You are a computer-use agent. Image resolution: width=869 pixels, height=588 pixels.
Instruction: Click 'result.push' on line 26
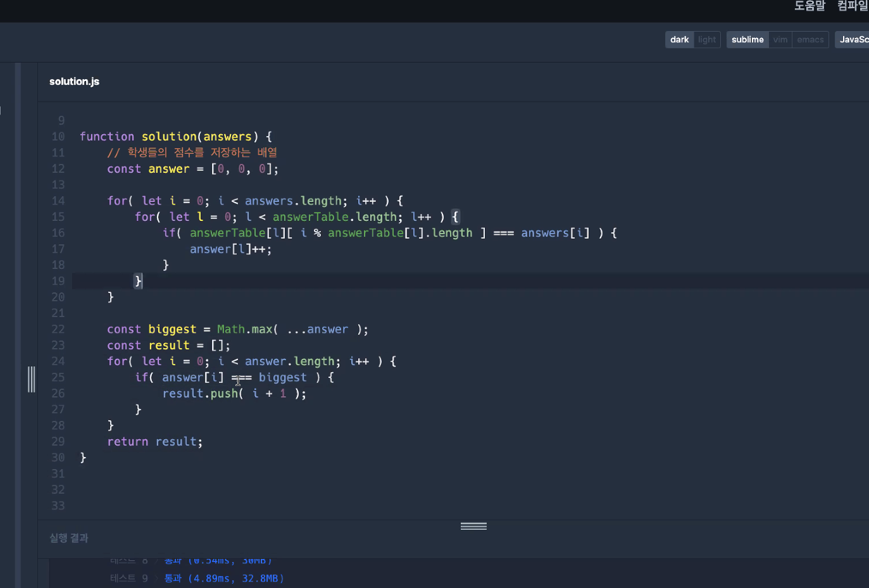(x=200, y=394)
